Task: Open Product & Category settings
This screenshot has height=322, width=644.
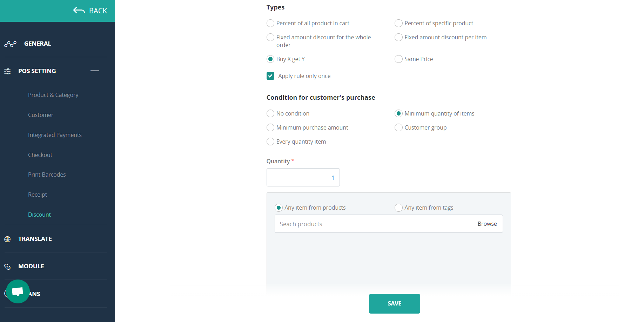Action: [x=53, y=95]
